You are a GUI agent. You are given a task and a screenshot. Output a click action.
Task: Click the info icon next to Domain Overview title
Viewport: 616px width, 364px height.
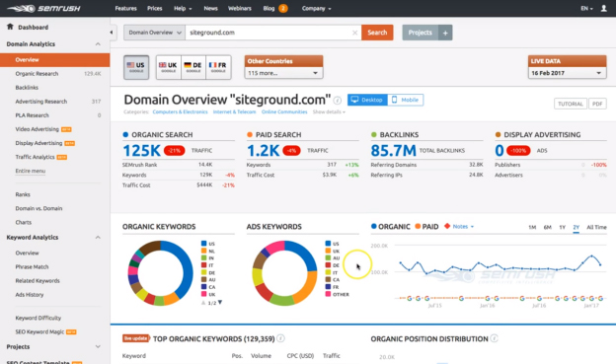(x=337, y=101)
